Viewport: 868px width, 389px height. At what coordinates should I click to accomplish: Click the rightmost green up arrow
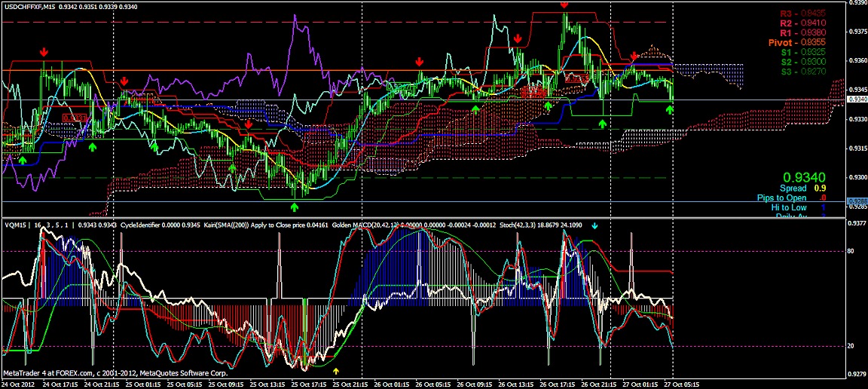[669, 110]
